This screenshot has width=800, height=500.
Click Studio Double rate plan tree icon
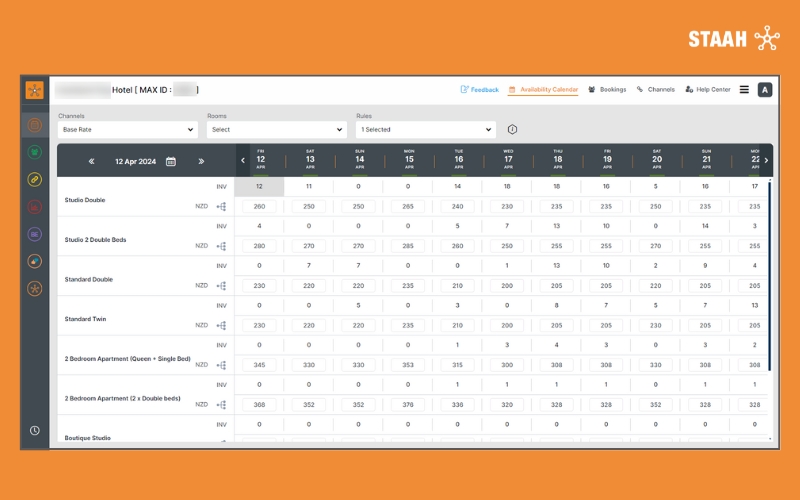click(x=221, y=207)
